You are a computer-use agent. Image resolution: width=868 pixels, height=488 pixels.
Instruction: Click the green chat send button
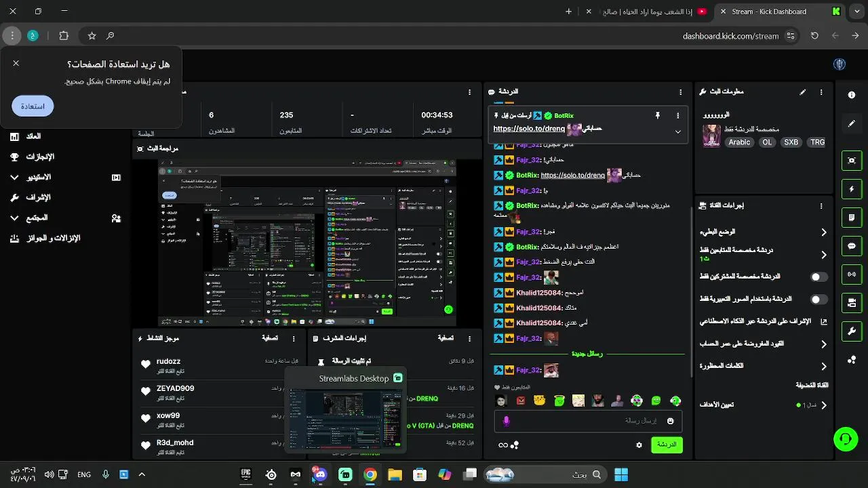tap(667, 445)
